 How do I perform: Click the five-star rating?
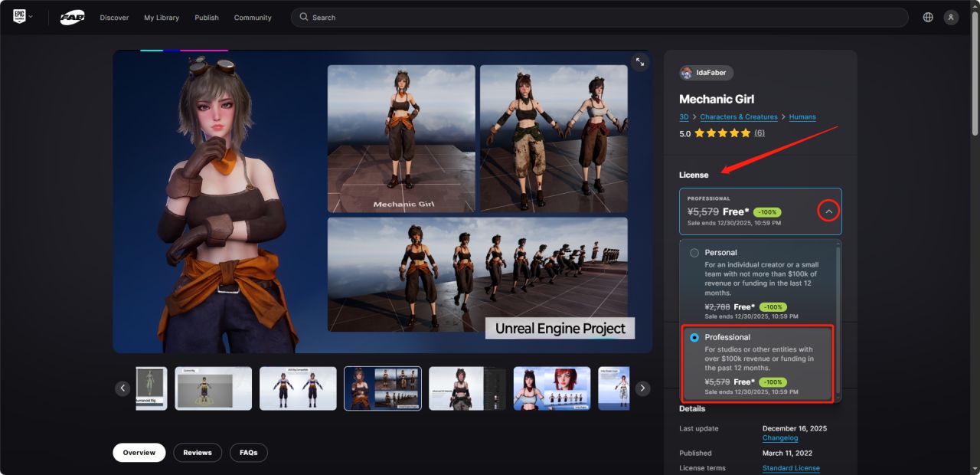(x=722, y=133)
